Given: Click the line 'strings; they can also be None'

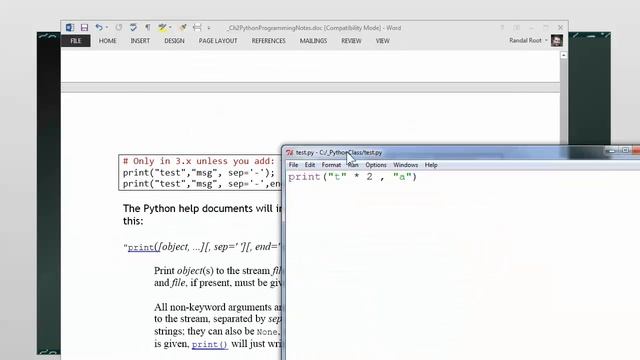Looking at the screenshot, I should click(x=216, y=331).
